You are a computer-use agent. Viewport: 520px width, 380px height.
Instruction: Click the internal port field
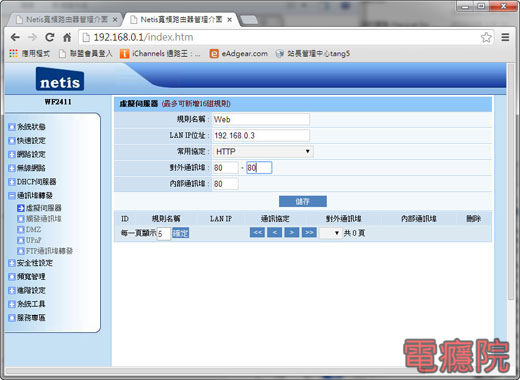(x=226, y=184)
